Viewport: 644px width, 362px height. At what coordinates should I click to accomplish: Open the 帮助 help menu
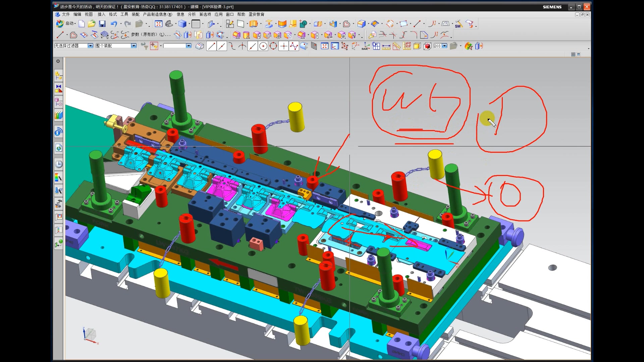point(241,14)
